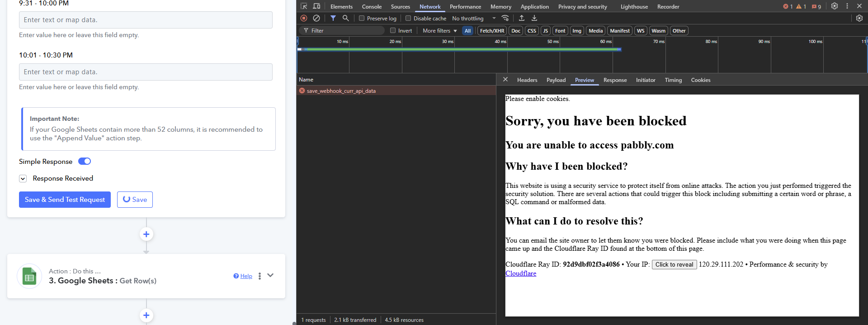Switch to the Elements panel
The width and height of the screenshot is (868, 325).
pyautogui.click(x=341, y=6)
